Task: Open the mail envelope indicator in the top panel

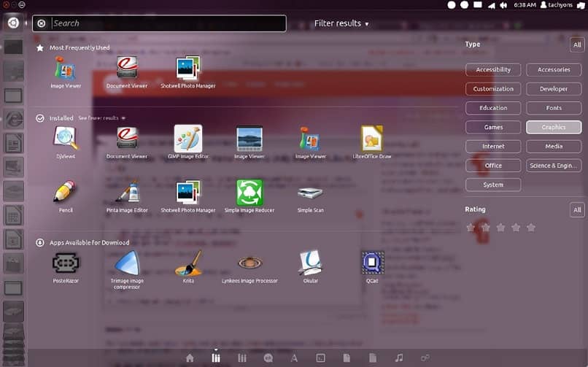Action: [477, 5]
